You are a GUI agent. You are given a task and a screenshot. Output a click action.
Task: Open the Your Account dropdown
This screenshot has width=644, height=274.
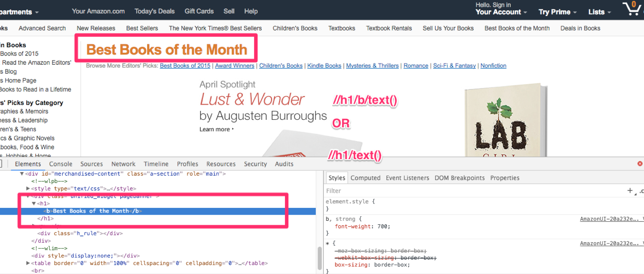[x=501, y=12]
